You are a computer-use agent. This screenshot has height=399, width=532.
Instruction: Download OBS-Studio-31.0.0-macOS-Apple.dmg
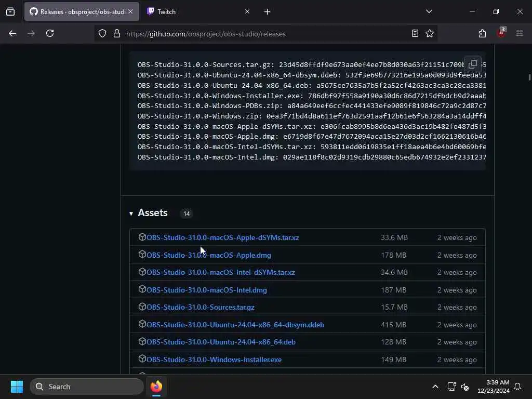click(x=209, y=255)
